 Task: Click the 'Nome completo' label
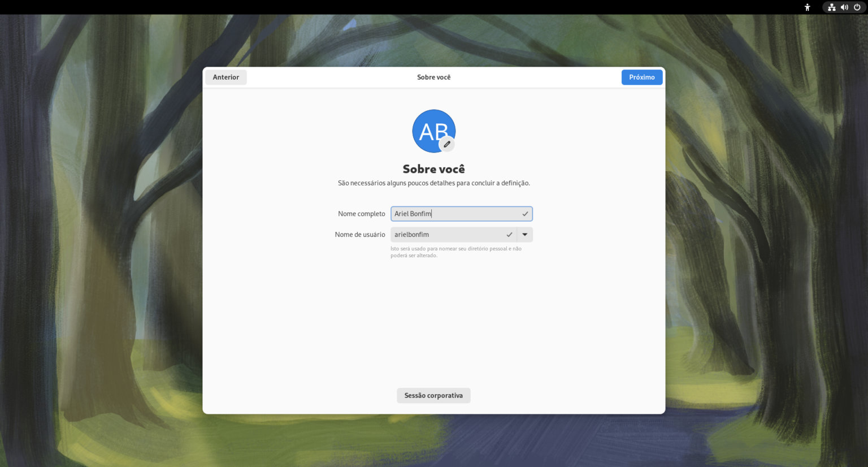pyautogui.click(x=362, y=214)
